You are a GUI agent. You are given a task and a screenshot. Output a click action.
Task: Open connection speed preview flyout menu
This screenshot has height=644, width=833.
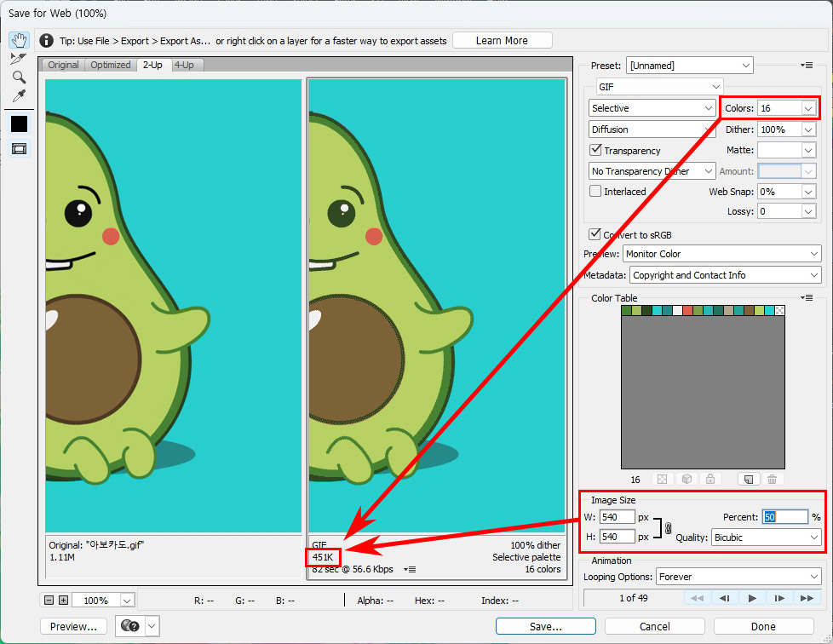[x=410, y=569]
